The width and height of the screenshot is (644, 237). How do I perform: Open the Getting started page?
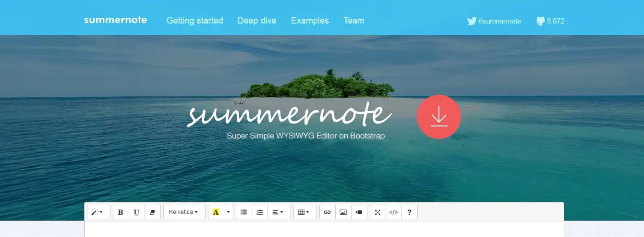click(x=194, y=21)
